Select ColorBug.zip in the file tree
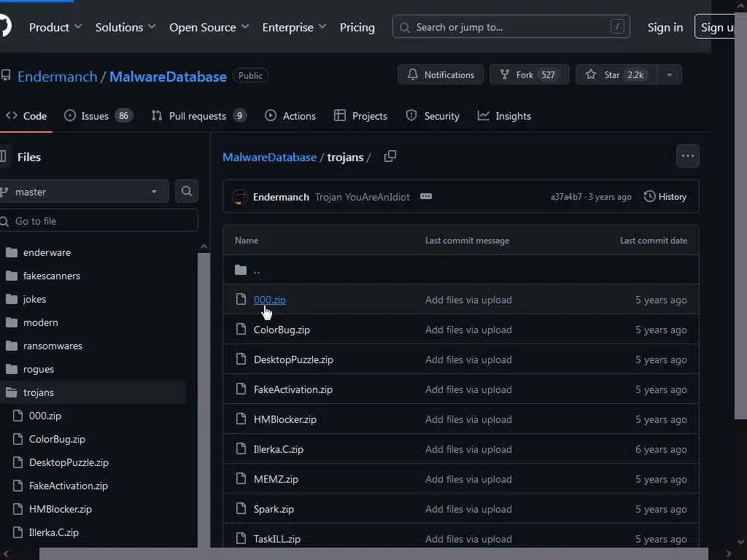This screenshot has height=560, width=747. click(x=57, y=439)
